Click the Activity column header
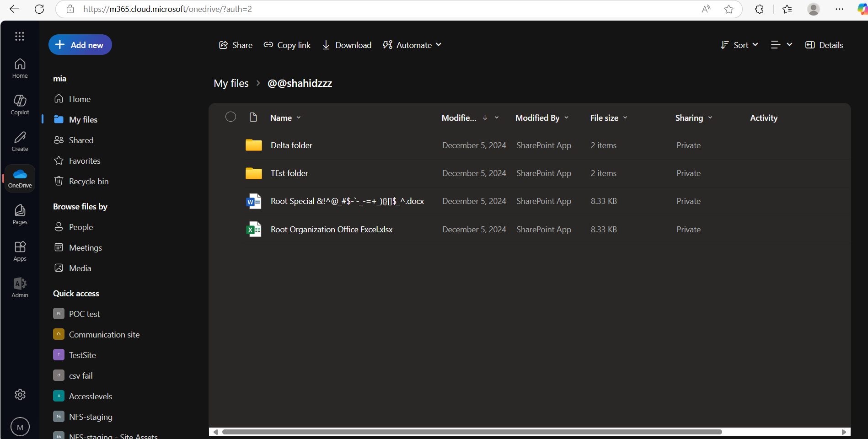The image size is (868, 439). pos(763,118)
